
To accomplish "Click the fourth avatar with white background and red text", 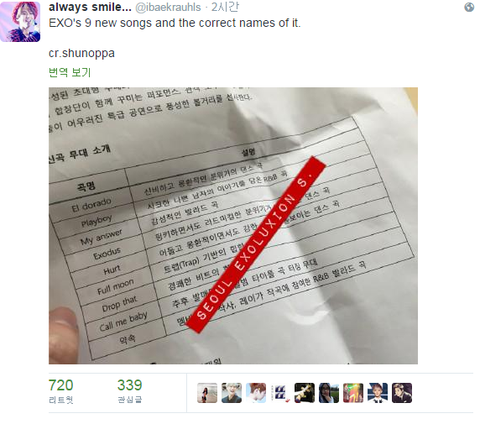I will coord(280,393).
